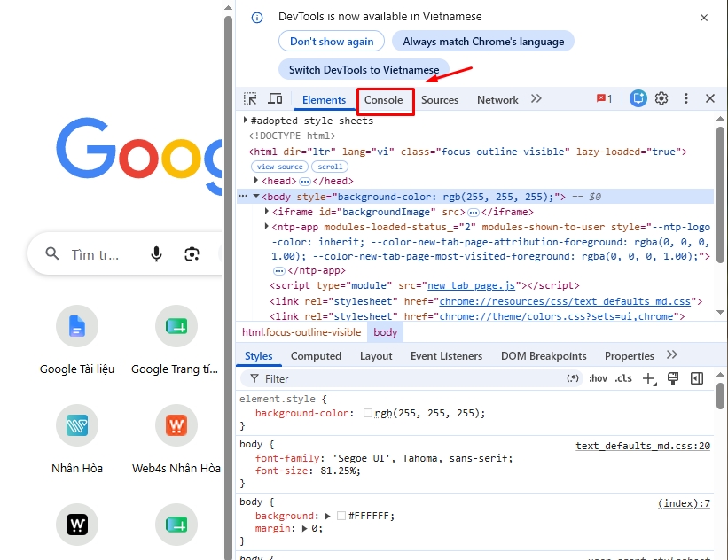
Task: Show more Styles sidebar tabs
Action: [672, 355]
